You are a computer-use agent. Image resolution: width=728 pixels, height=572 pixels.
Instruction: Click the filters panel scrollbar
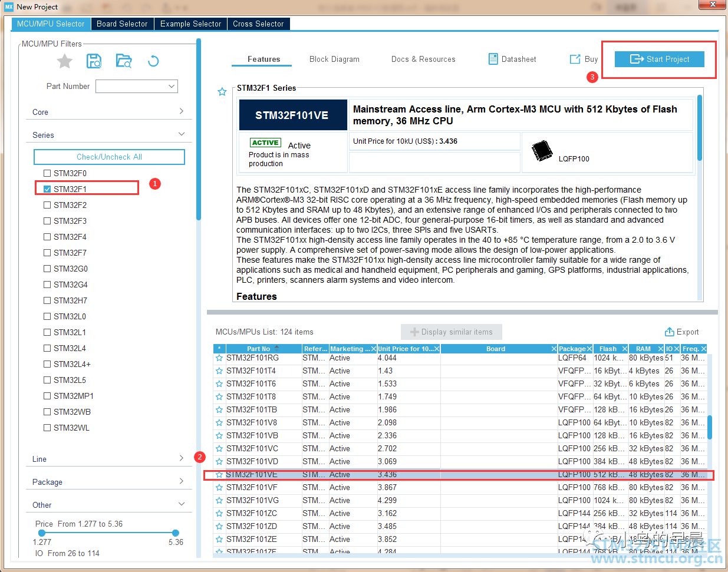pyautogui.click(x=199, y=129)
